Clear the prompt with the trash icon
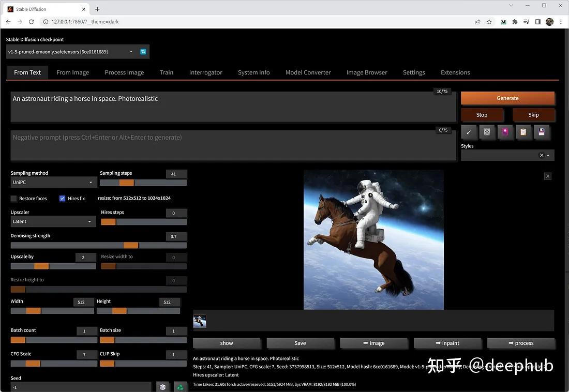 tap(487, 132)
